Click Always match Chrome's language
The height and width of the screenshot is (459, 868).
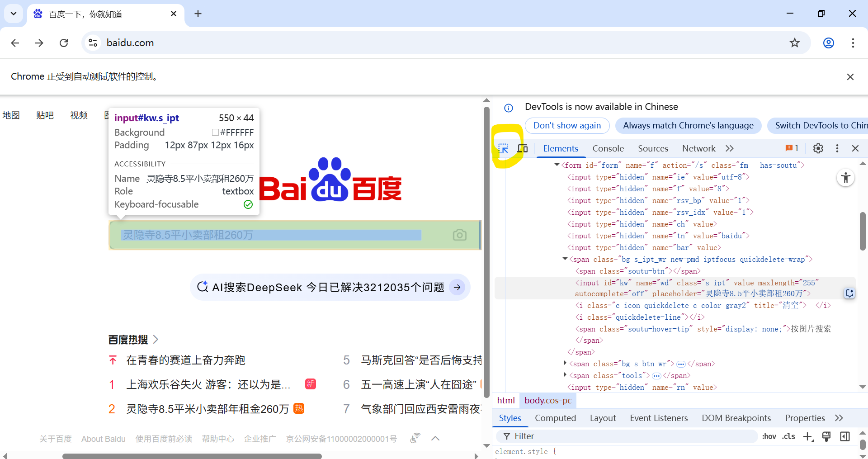pyautogui.click(x=688, y=126)
